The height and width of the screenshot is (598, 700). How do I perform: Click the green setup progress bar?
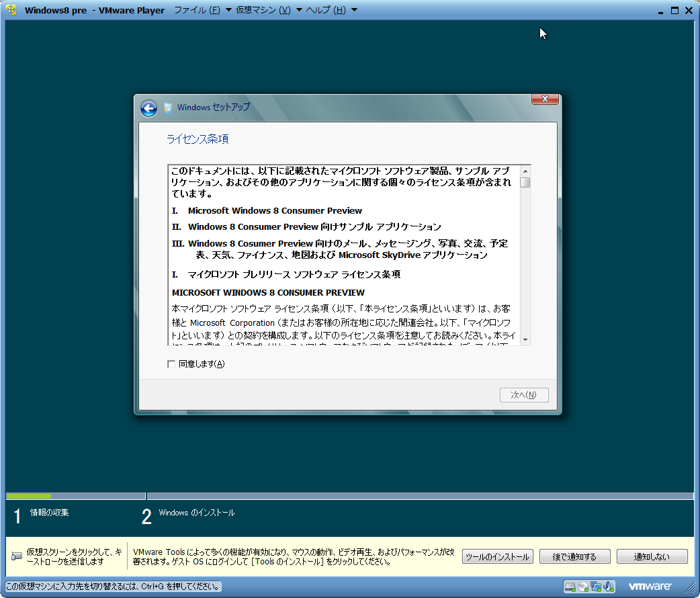(x=29, y=496)
